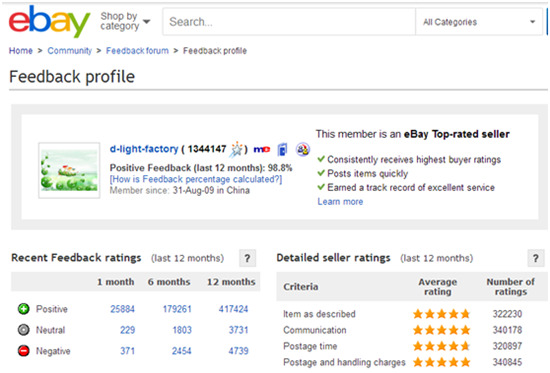Select the '1 month' column header
Screen dimensions: 550x373
(115, 282)
